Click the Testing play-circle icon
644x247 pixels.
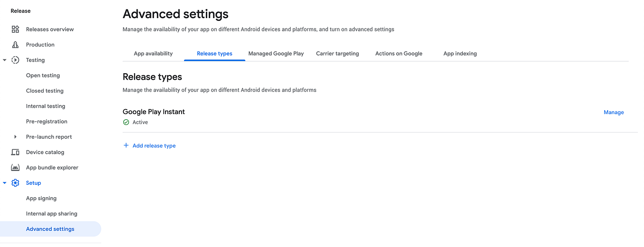15,60
